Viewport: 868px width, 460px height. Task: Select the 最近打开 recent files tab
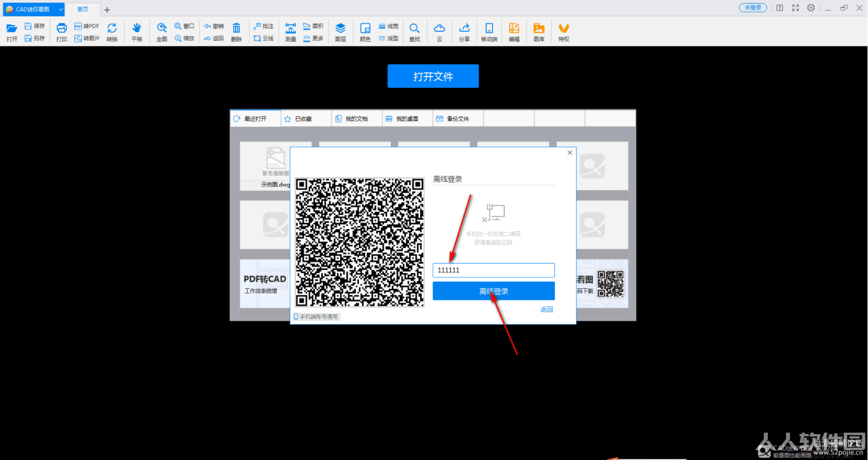click(x=256, y=119)
